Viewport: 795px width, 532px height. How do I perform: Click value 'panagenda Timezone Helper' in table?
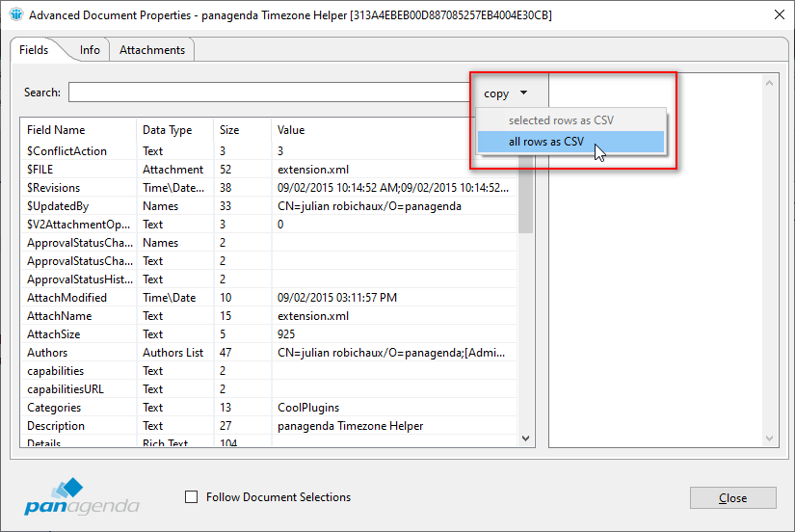pyautogui.click(x=350, y=425)
